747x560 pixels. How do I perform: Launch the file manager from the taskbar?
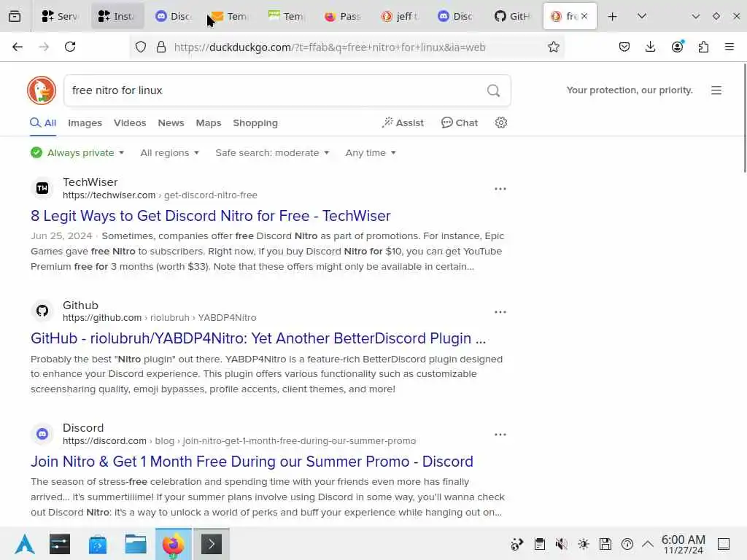(135, 544)
